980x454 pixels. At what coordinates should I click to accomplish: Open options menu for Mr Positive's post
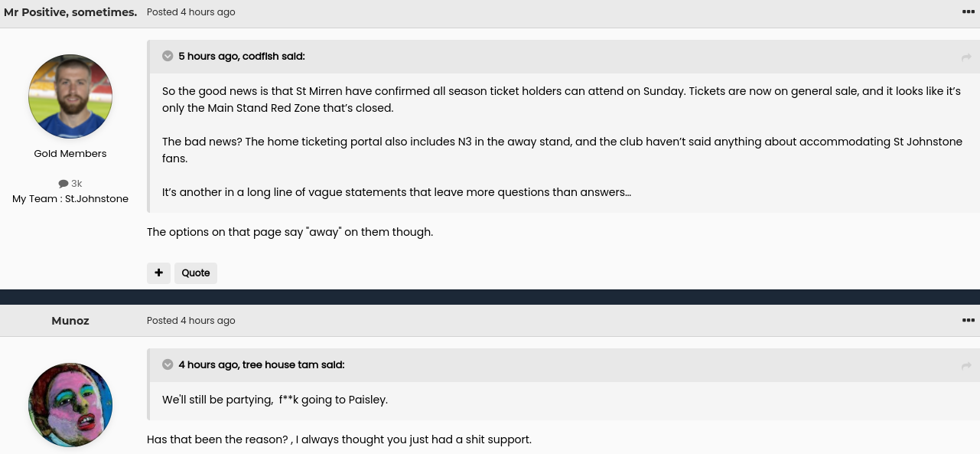968,11
